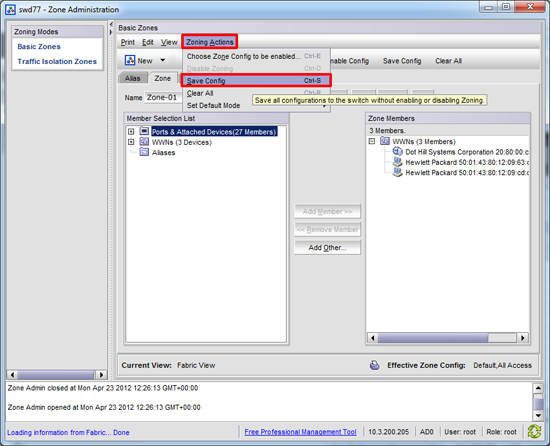Viewport: 550px width, 446px height.
Task: Click Clear All in the toolbar
Action: coord(448,61)
